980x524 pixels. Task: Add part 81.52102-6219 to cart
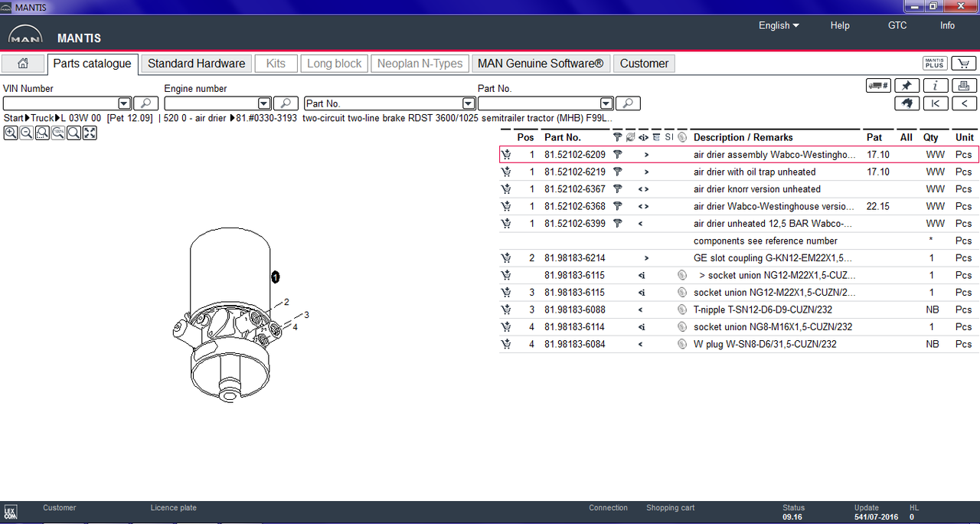[x=506, y=172]
